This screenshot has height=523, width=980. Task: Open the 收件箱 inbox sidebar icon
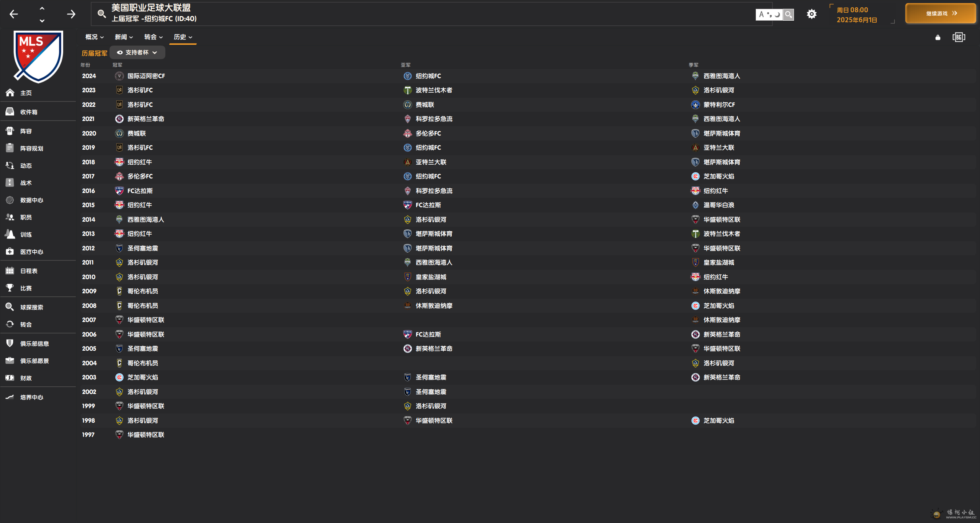(x=10, y=112)
